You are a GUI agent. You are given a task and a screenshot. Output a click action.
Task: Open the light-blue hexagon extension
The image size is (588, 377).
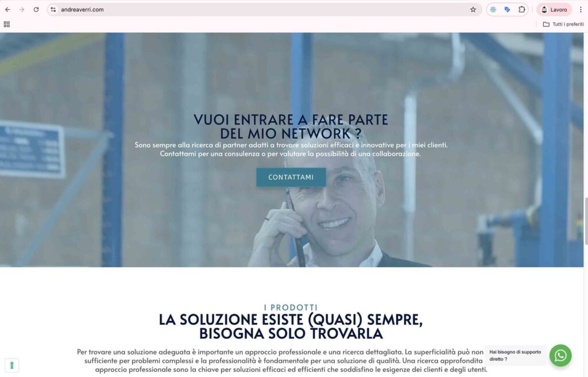coord(493,10)
